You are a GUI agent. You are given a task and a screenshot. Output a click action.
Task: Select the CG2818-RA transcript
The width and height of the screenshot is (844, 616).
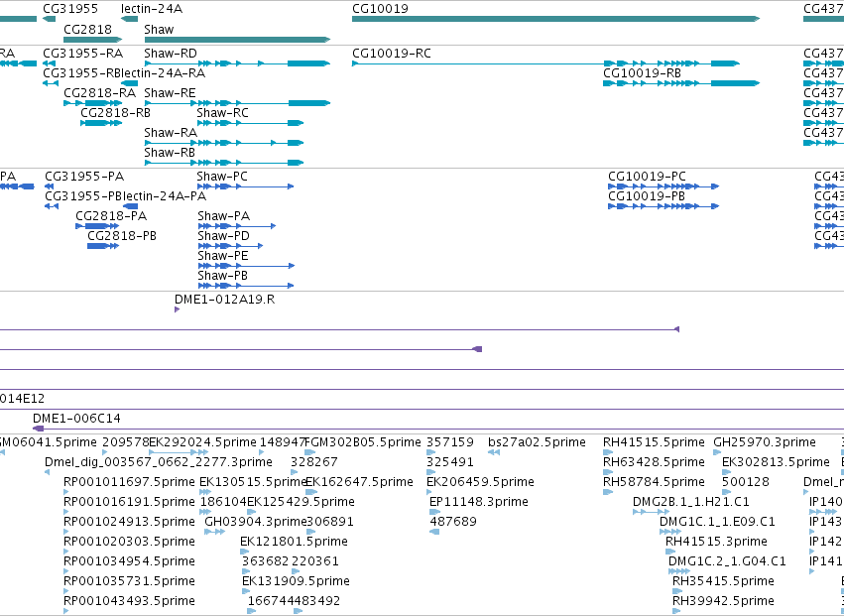[92, 103]
